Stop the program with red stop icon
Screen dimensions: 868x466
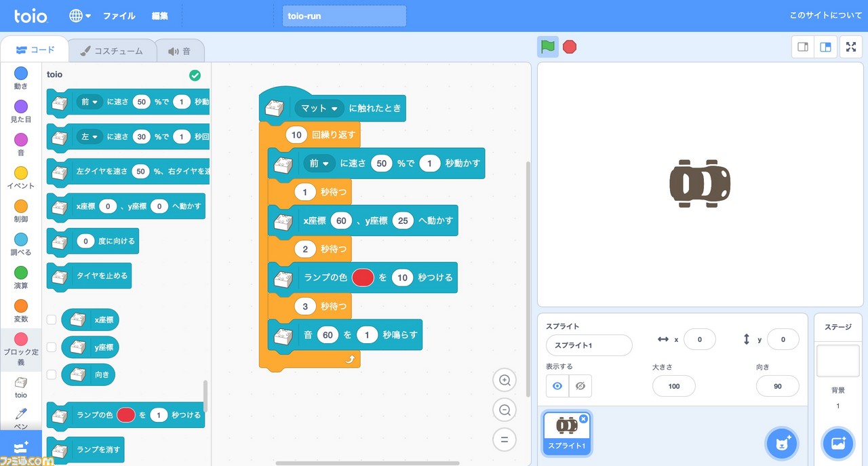pos(570,47)
